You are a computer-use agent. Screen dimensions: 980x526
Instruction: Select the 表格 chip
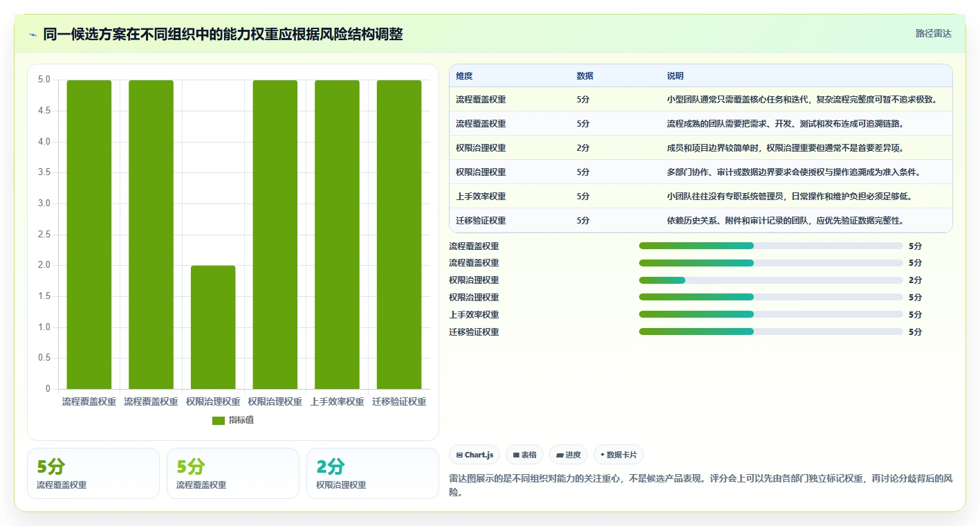[x=525, y=455]
